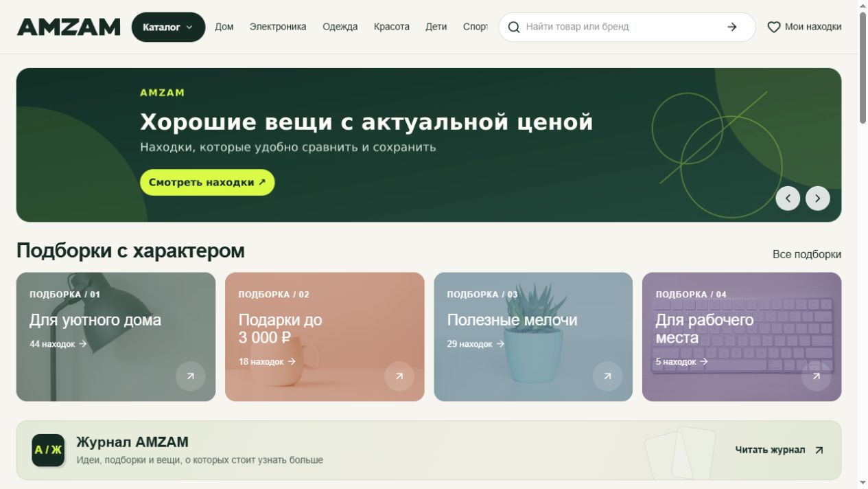Click ПОДБОРКА / 03 label
The height and width of the screenshot is (489, 868).
tap(482, 295)
